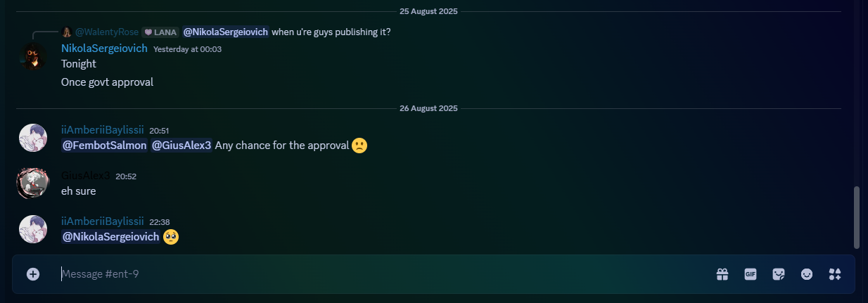The height and width of the screenshot is (303, 868).
Task: Click the iiAmberiiBaylissii username at 22:38
Action: (103, 221)
